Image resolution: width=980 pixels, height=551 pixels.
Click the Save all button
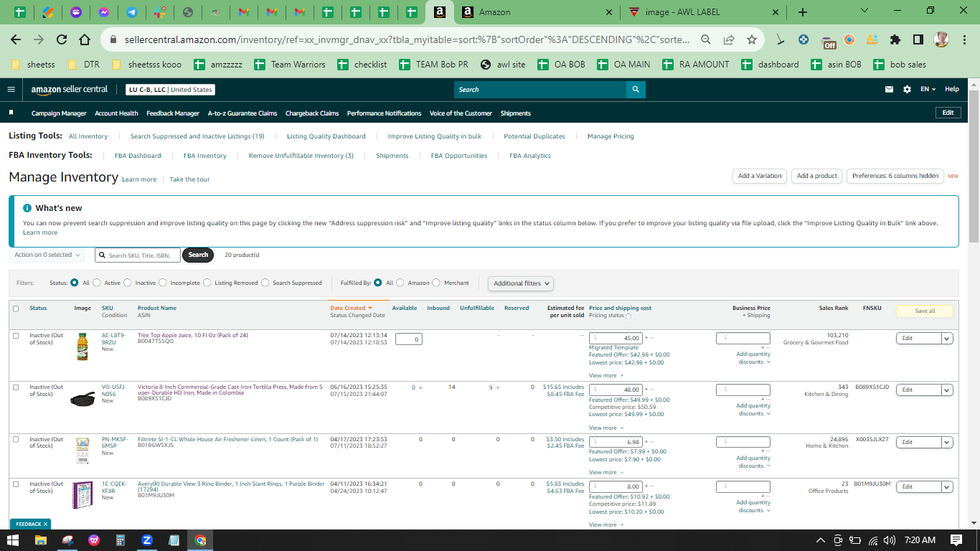click(x=925, y=311)
